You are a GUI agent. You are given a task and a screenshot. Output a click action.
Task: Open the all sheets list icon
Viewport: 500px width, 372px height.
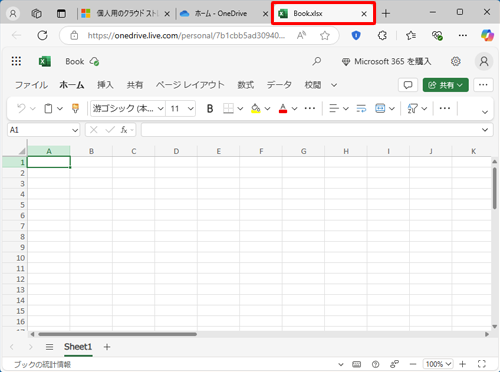click(x=49, y=347)
